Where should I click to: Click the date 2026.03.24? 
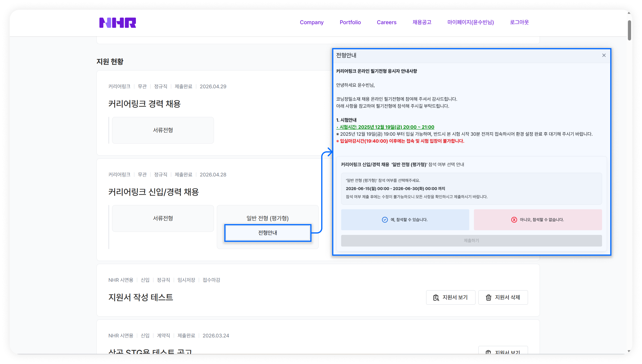tap(216, 336)
